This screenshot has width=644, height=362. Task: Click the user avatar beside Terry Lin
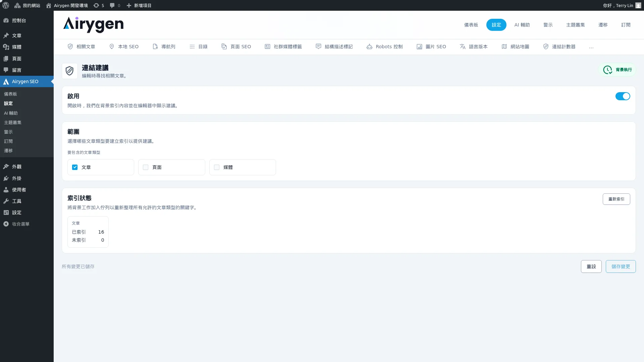[638, 5]
